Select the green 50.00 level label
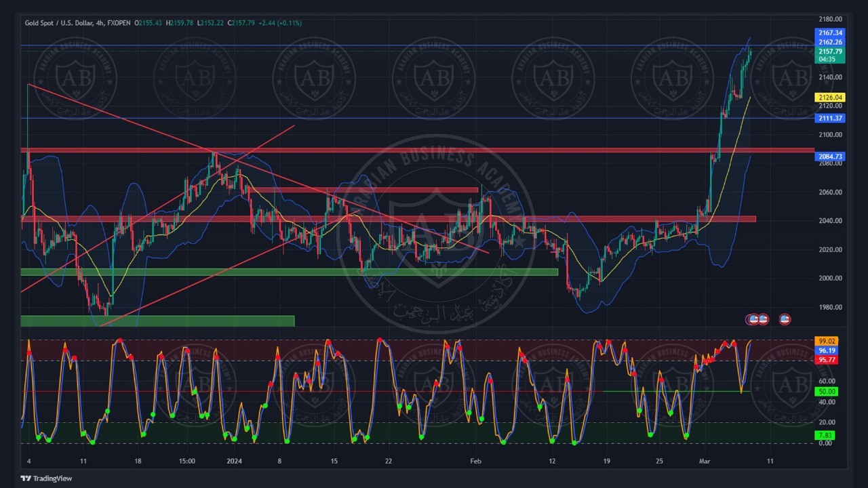 (x=827, y=392)
